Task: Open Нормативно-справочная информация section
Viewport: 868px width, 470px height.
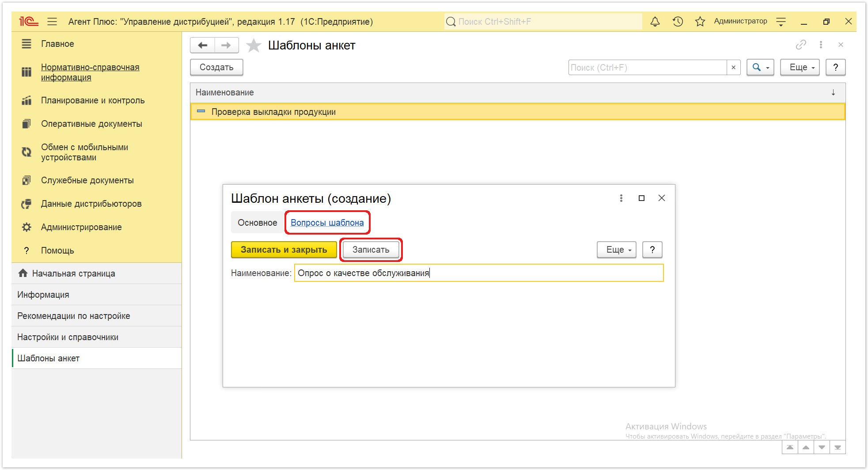Action: coord(90,72)
